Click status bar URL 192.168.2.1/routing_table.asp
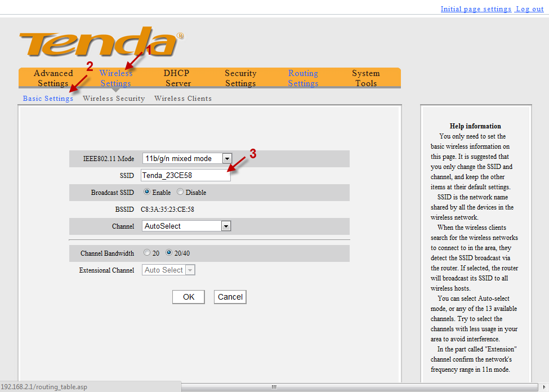Viewport: 549px width, 392px height. tap(44, 387)
